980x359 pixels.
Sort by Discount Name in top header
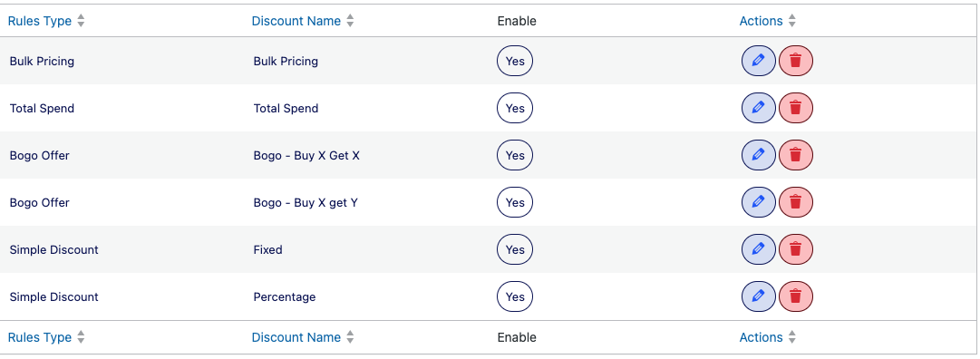point(303,21)
